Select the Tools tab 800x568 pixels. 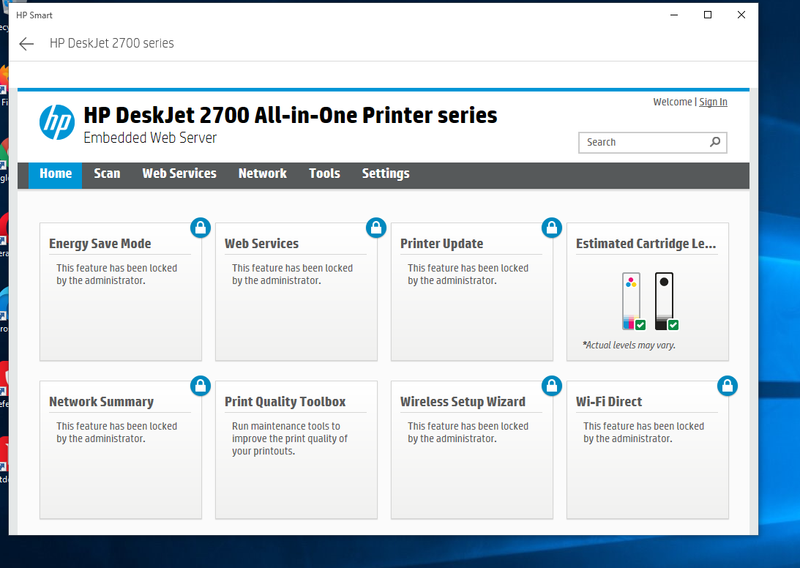[324, 174]
